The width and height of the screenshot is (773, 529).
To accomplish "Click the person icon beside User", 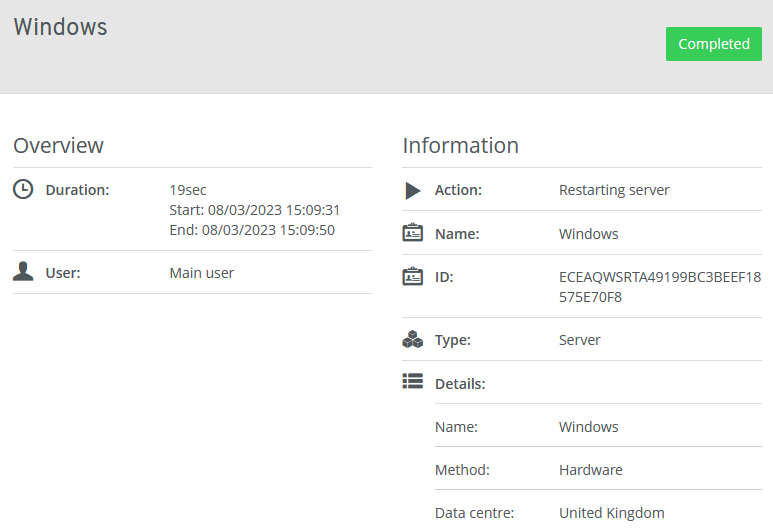I will click(x=22, y=272).
